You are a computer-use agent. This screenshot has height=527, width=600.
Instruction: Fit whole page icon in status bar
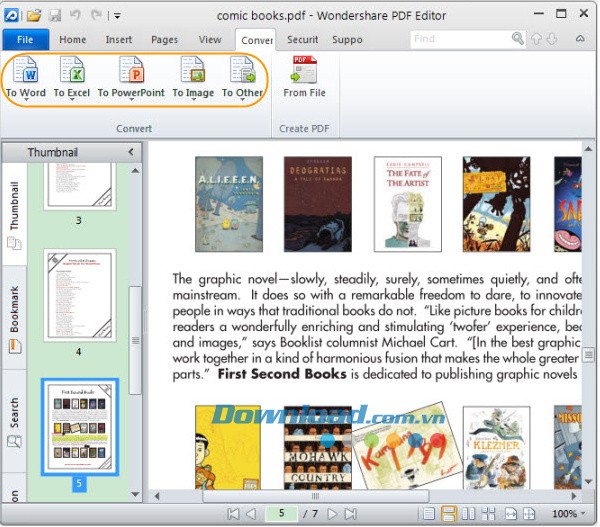(529, 514)
